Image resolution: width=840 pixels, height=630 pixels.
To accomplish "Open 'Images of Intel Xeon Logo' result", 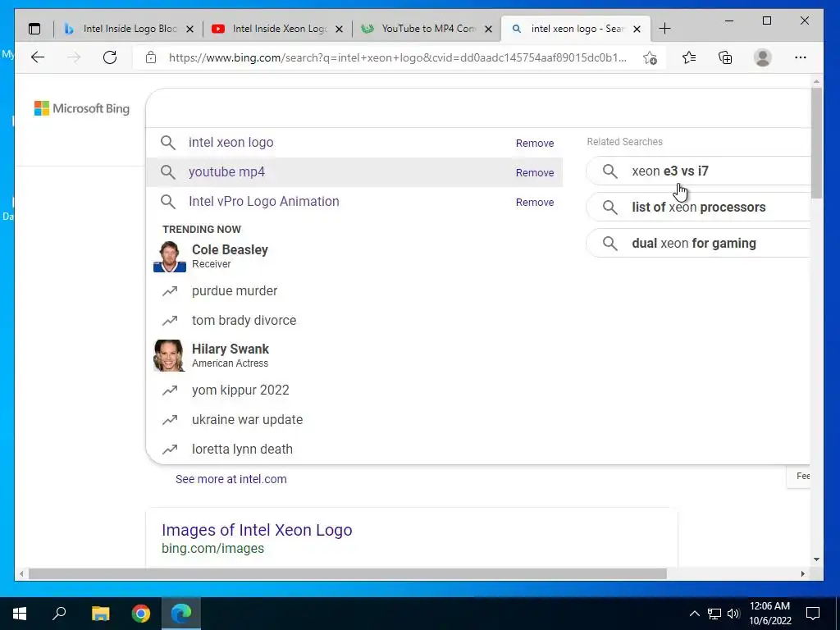I will (x=257, y=530).
